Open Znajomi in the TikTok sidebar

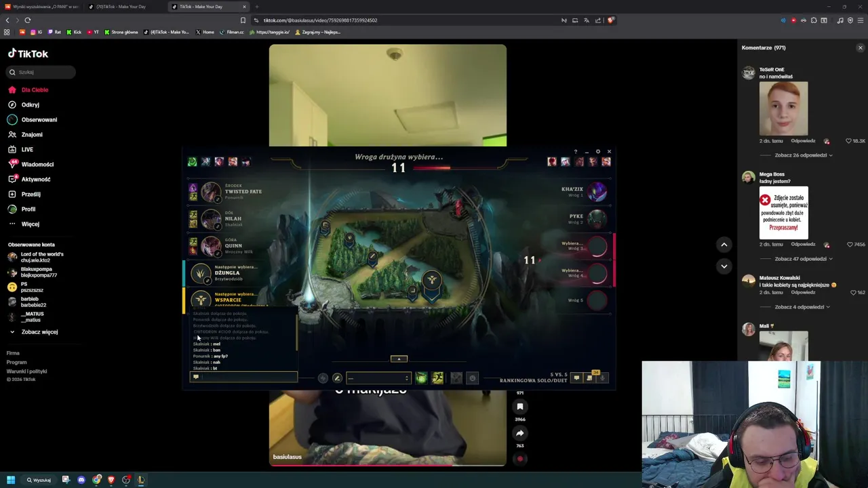point(25,134)
